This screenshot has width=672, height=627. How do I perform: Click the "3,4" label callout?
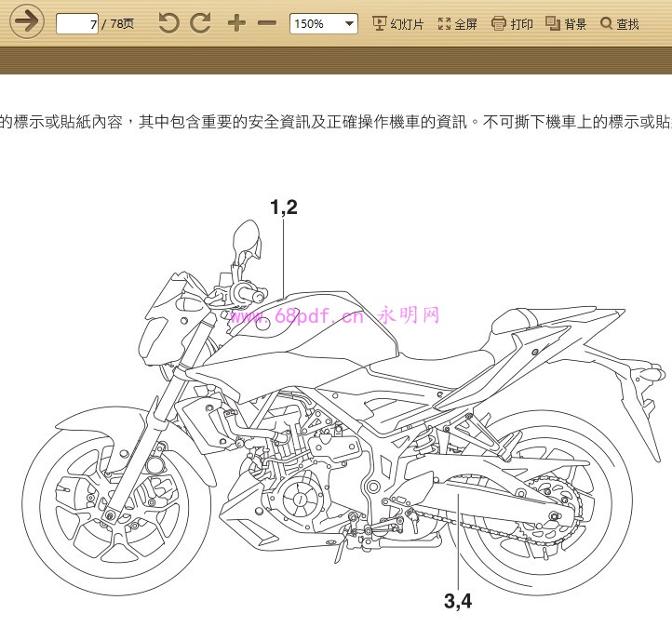pyautogui.click(x=458, y=601)
